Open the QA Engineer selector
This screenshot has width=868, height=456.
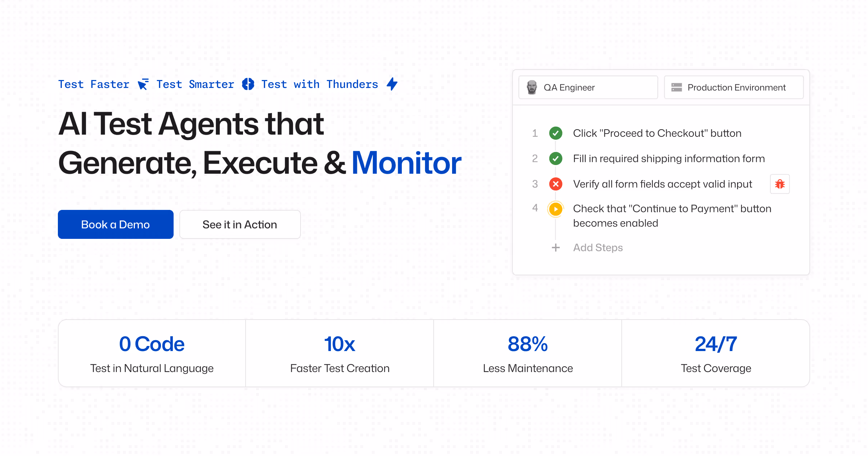click(588, 88)
